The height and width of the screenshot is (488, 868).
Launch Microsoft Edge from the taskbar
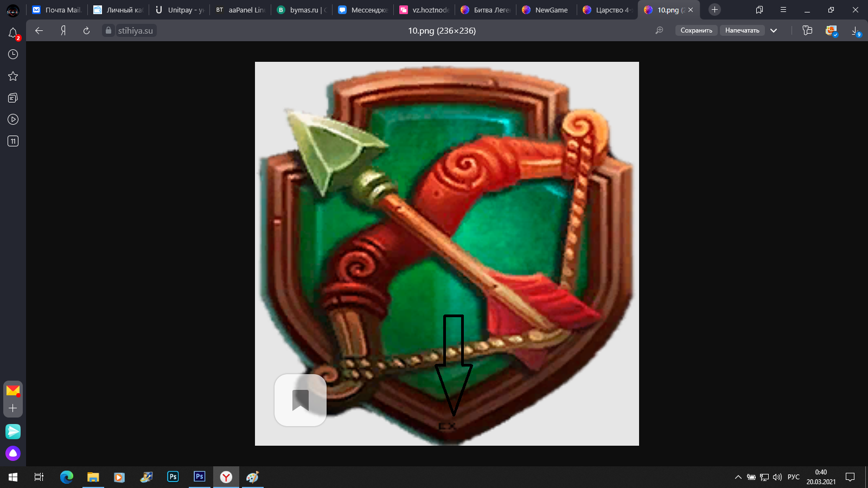click(x=67, y=477)
